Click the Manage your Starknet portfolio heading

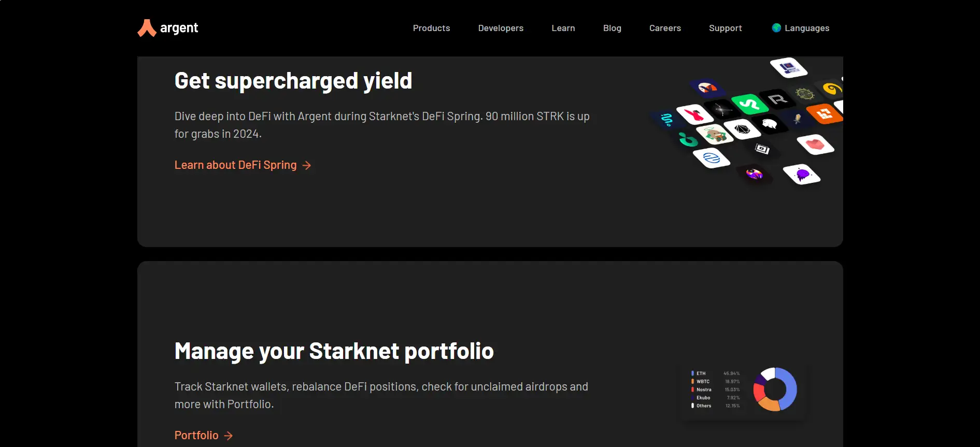[334, 351]
